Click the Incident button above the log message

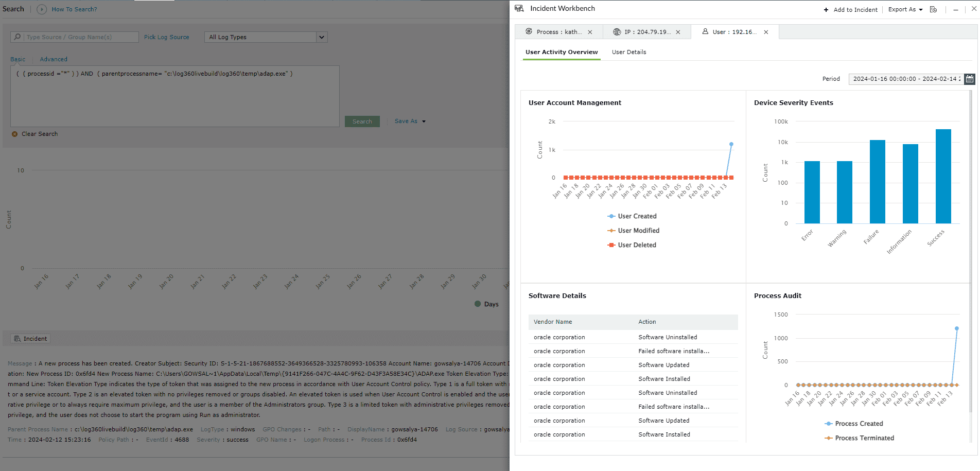coord(30,339)
